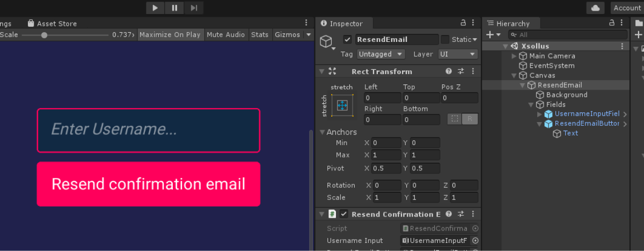Open the cloud services icon
The height and width of the screenshot is (251, 644).
pos(595,8)
